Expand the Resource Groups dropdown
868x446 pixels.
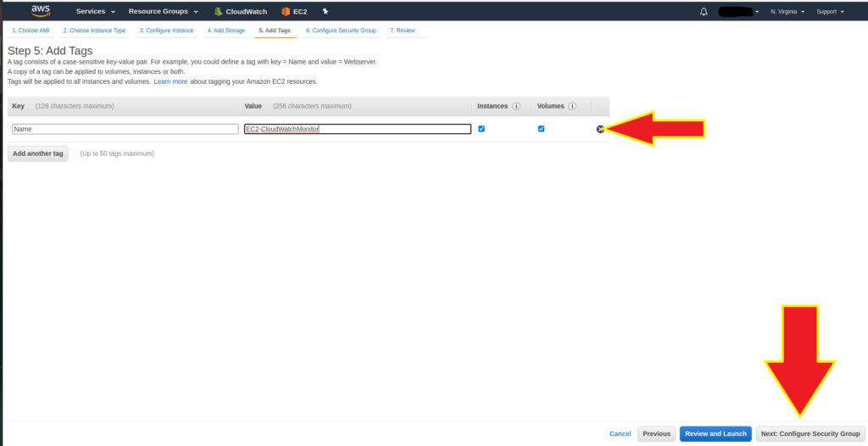[x=163, y=12]
